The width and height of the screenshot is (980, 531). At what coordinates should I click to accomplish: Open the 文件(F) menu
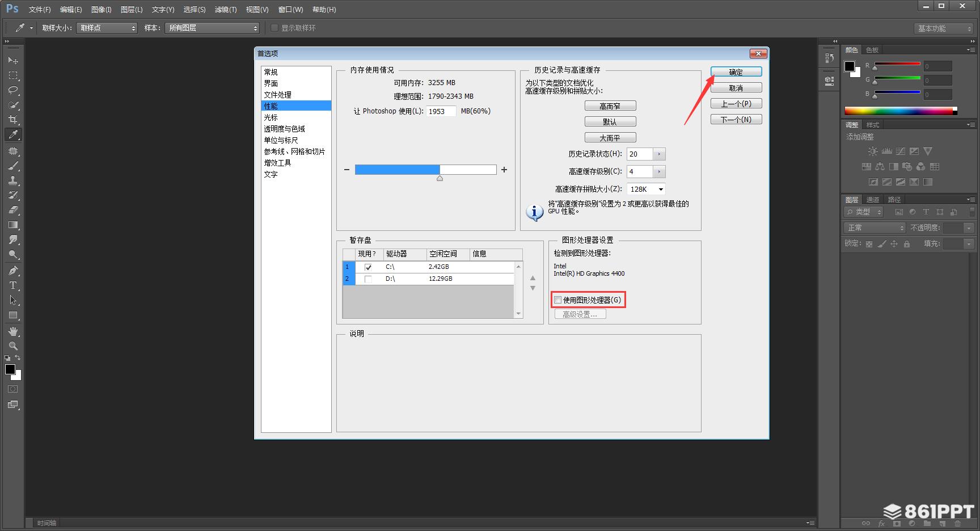(x=40, y=10)
